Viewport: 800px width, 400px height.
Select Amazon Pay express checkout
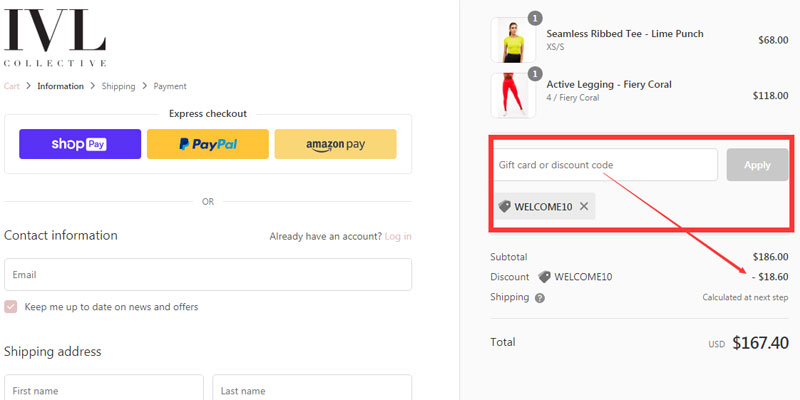(335, 144)
